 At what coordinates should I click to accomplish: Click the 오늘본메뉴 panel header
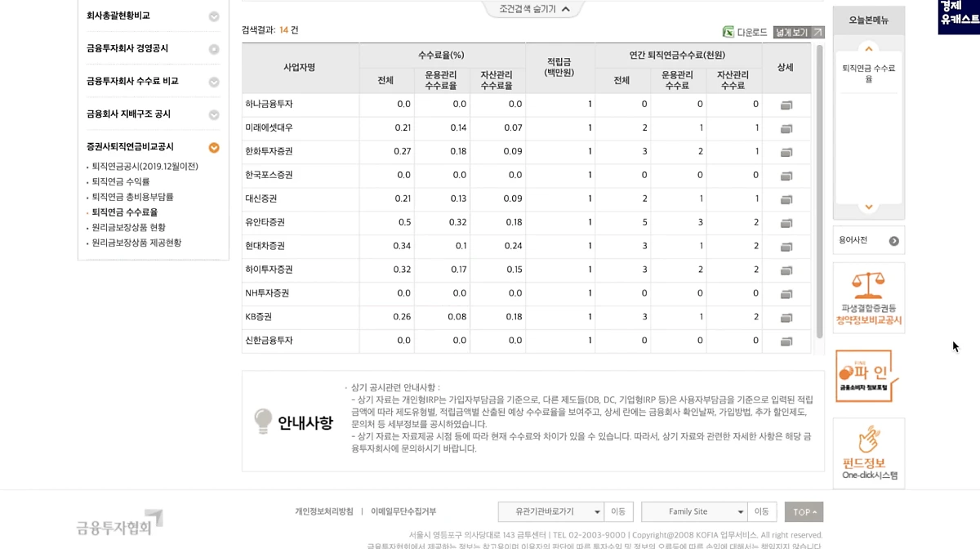click(x=869, y=20)
